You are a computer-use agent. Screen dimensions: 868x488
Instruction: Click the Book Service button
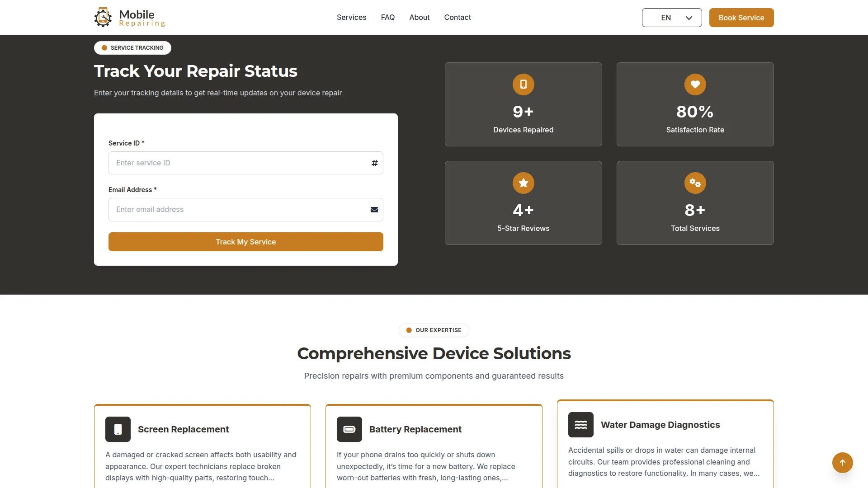click(741, 18)
